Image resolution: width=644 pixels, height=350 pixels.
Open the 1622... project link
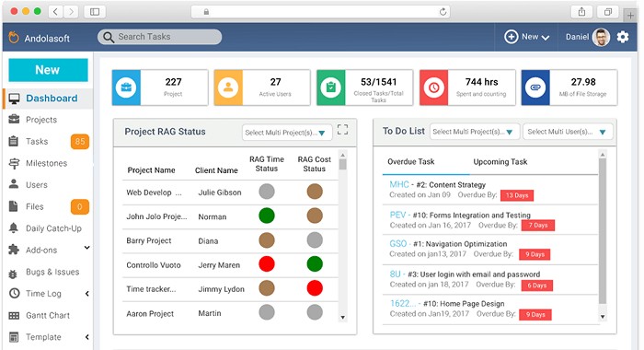click(403, 304)
